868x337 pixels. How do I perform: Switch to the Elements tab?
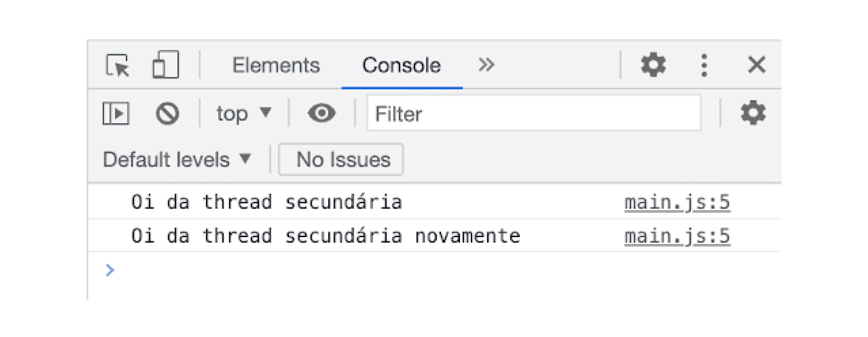pos(276,65)
